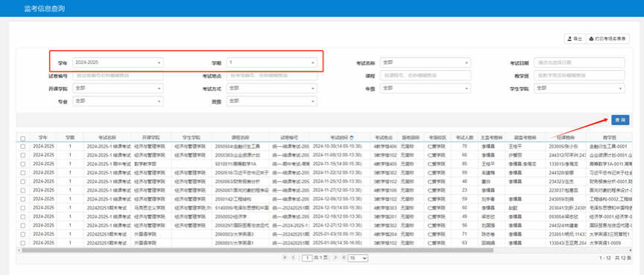Open the 学生学院 filter dropdown
This screenshot has height=275, width=644.
coord(579,88)
